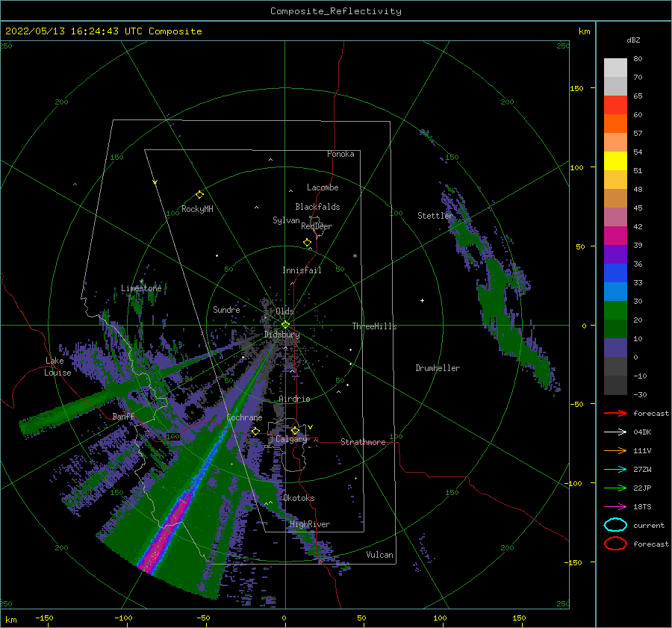This screenshot has height=628, width=672.
Task: Click the yellow diamond marker below Cochrane
Action: [x=255, y=431]
